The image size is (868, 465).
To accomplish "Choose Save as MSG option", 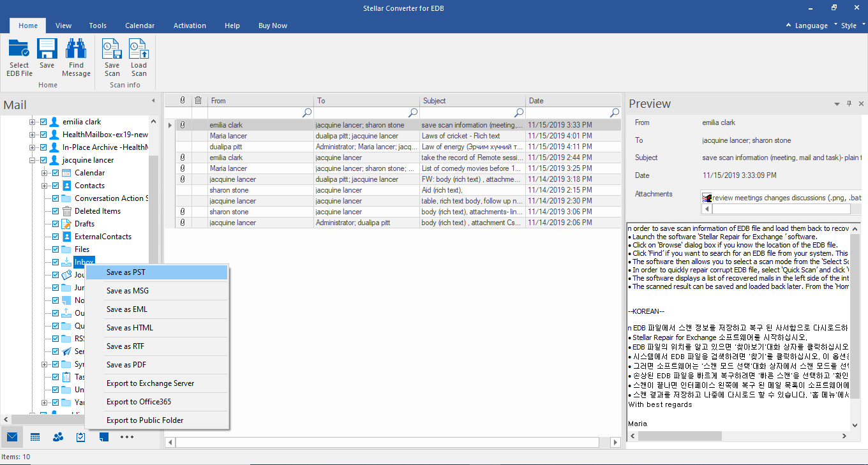I will [157, 291].
